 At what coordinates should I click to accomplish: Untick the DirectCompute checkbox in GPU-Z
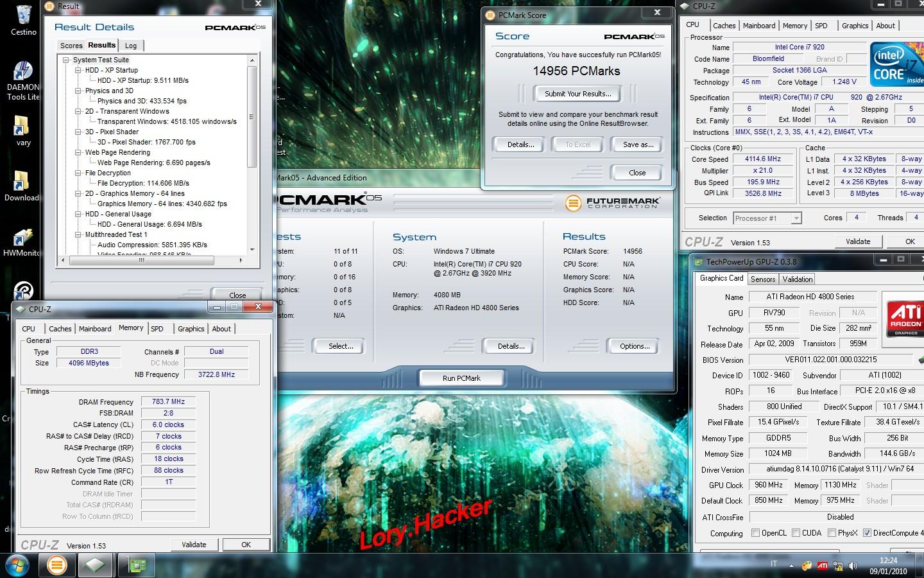[868, 533]
